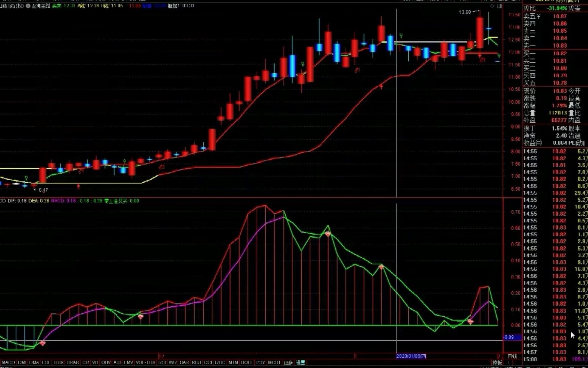588x368 pixels.
Task: Click the 现价 current price 10.83
Action: pyautogui.click(x=560, y=91)
